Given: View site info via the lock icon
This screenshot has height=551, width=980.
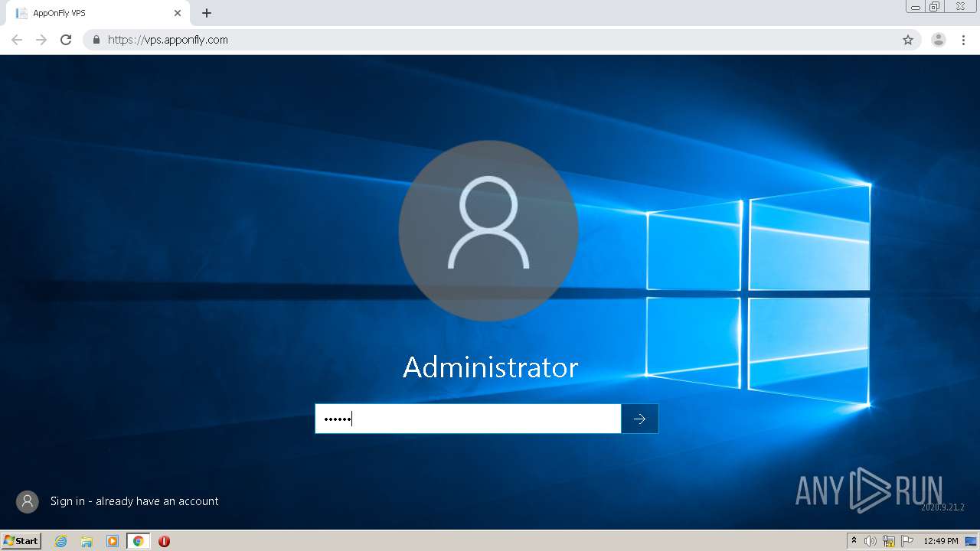Looking at the screenshot, I should click(x=96, y=40).
